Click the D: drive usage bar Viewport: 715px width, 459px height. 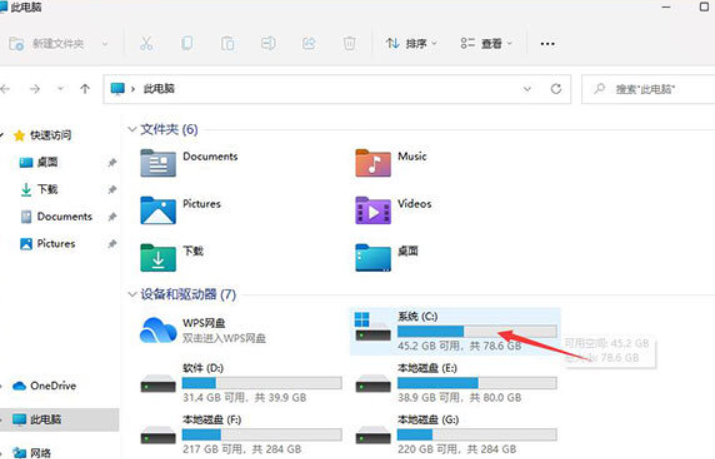coord(262,383)
